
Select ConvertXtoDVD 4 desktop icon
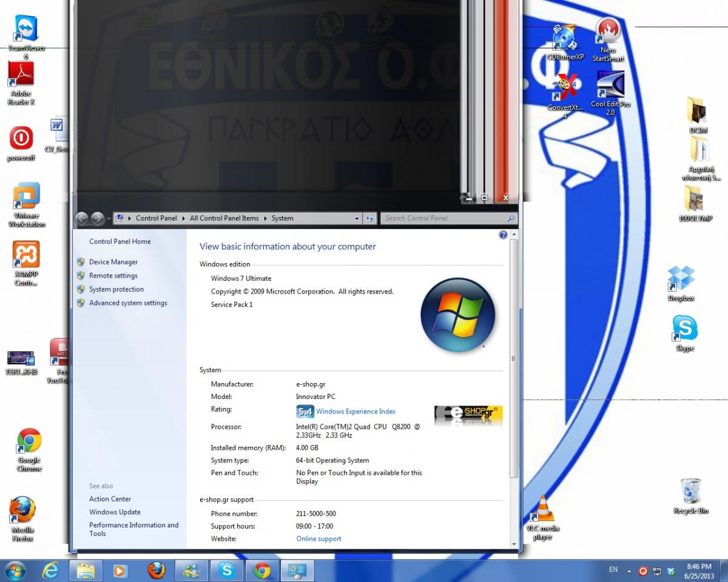pos(565,96)
